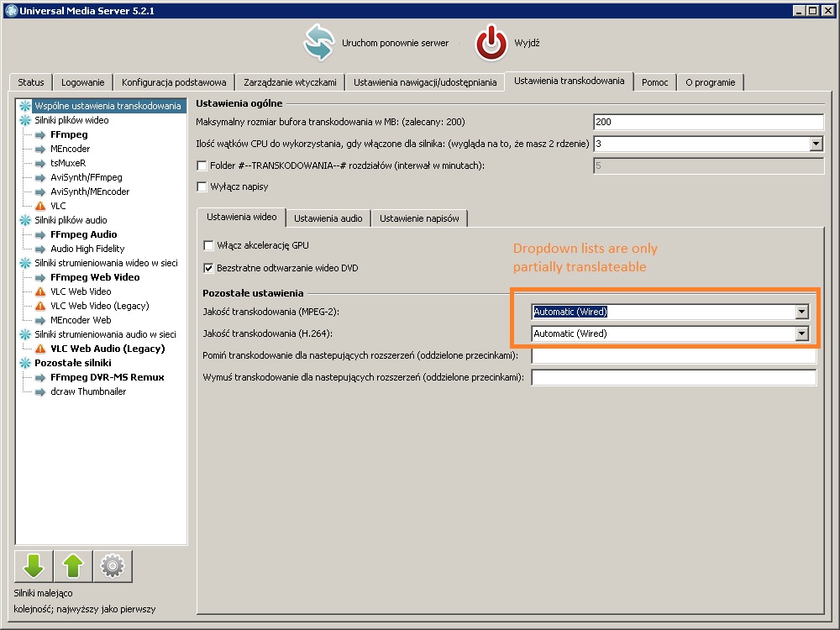The image size is (840, 630).
Task: Select FFmpeg Web Video engine label
Action: (95, 277)
